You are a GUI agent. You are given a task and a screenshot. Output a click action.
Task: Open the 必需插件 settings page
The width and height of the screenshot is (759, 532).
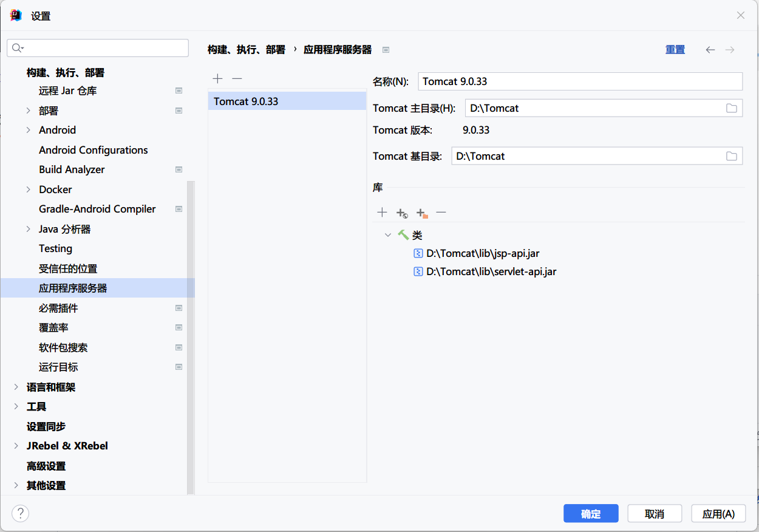(58, 308)
